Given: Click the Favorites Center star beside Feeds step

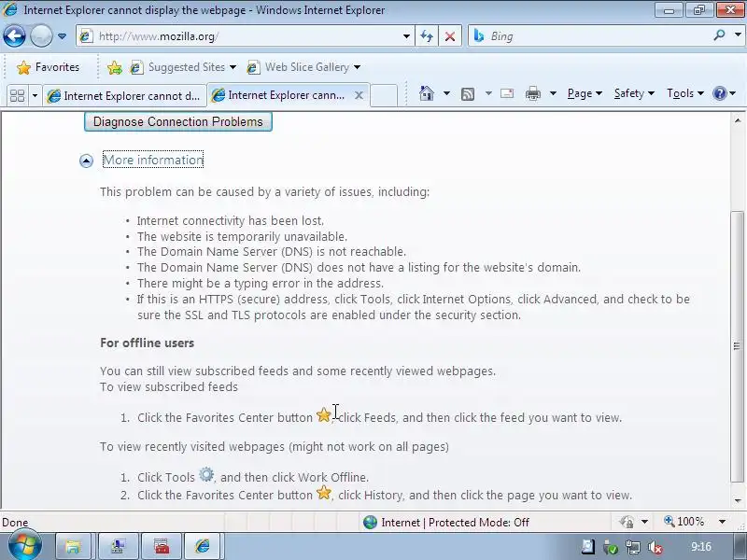Looking at the screenshot, I should [323, 414].
